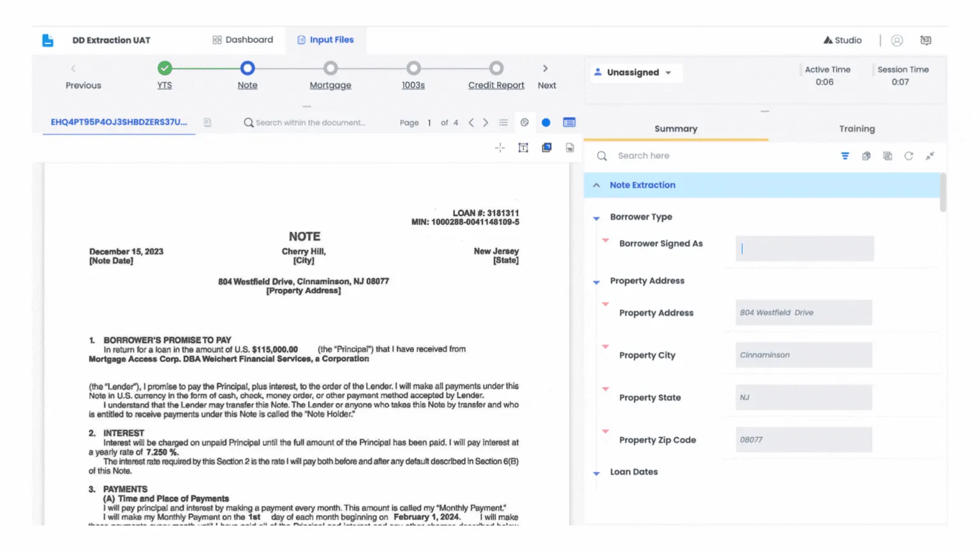Screen dimensions: 980x551
Task: Toggle the blue circle highlight indicator
Action: pos(546,122)
